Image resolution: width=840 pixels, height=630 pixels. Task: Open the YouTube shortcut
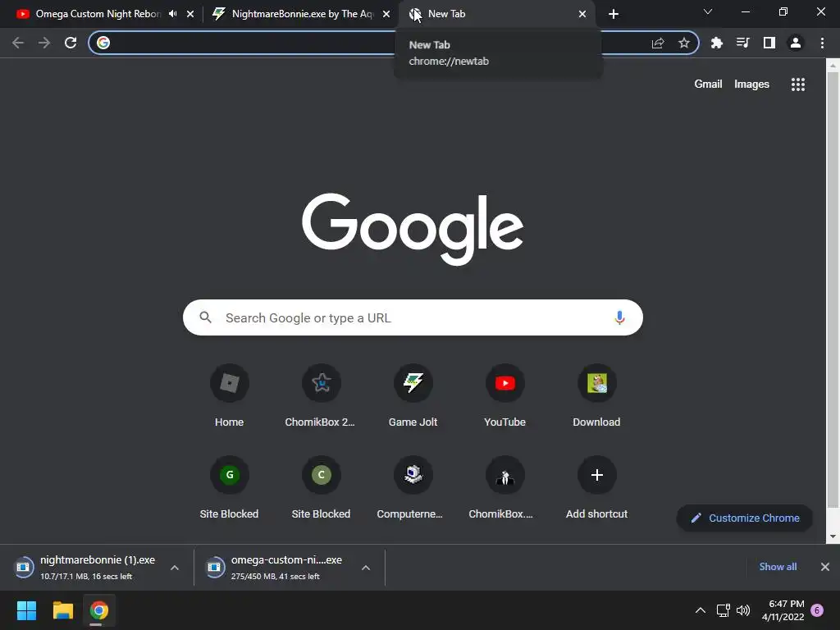(x=504, y=396)
